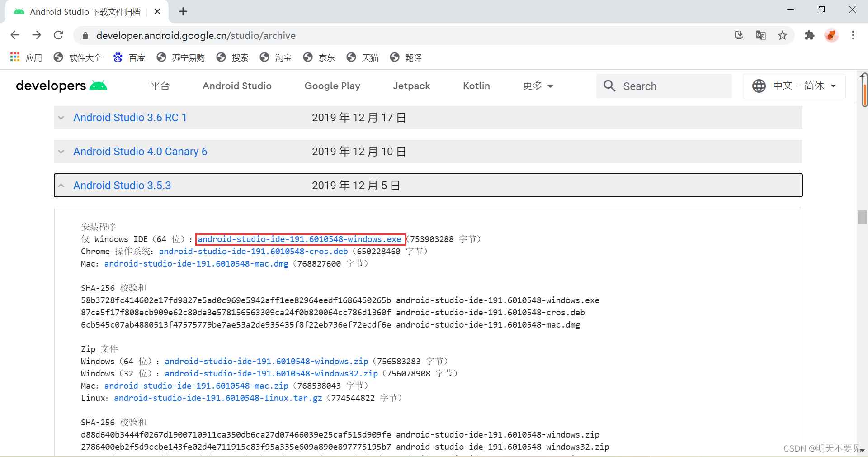Open the 中文 – 简体 language dropdown
This screenshot has height=457, width=868.
(794, 86)
